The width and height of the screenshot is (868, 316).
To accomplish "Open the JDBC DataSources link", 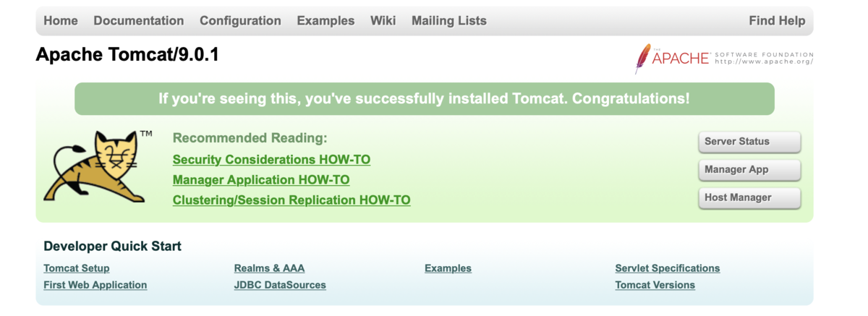I will click(280, 286).
